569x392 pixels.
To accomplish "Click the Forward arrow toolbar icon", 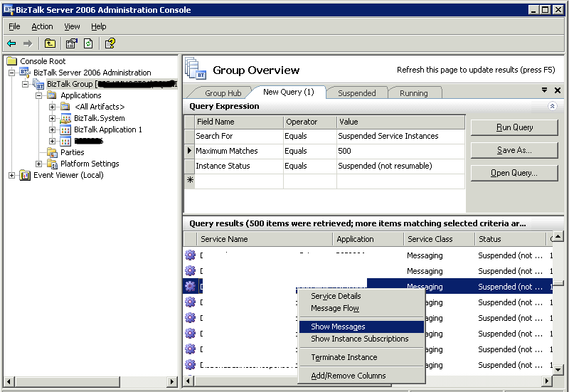I will point(28,43).
